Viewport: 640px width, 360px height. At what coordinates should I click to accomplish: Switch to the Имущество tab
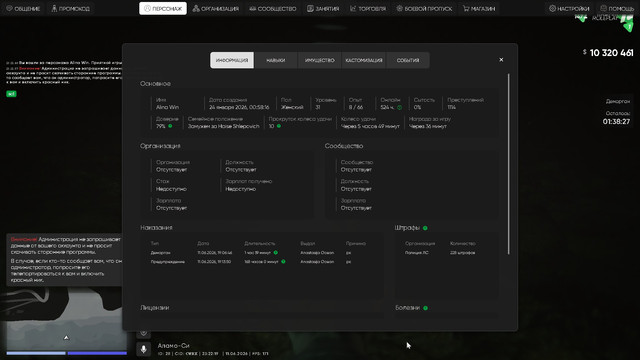coord(320,60)
